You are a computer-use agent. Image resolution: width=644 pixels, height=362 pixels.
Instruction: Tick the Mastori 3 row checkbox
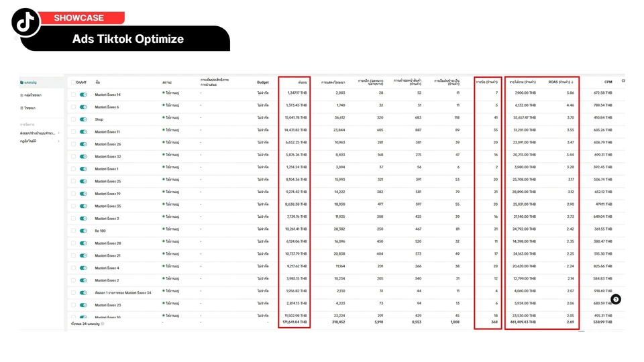pos(73,219)
